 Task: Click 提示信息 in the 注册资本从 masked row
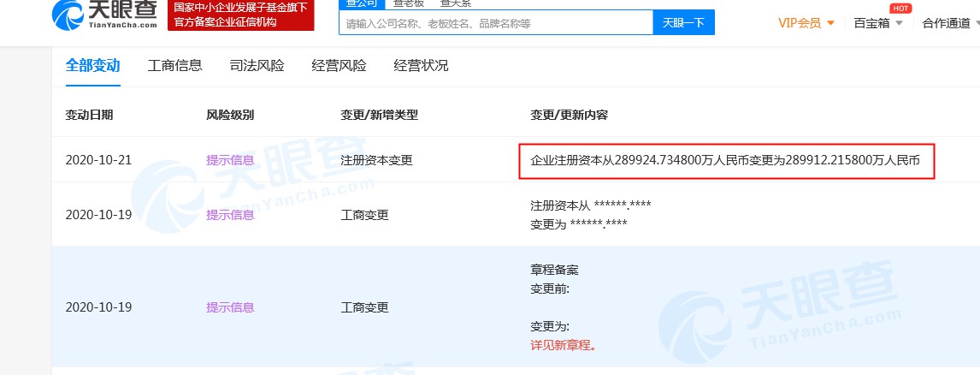pos(230,215)
